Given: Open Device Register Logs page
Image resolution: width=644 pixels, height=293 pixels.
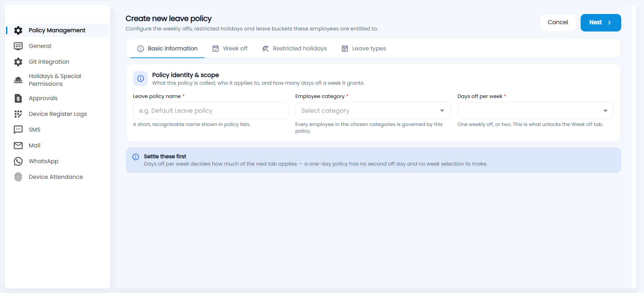Looking at the screenshot, I should pyautogui.click(x=57, y=114).
